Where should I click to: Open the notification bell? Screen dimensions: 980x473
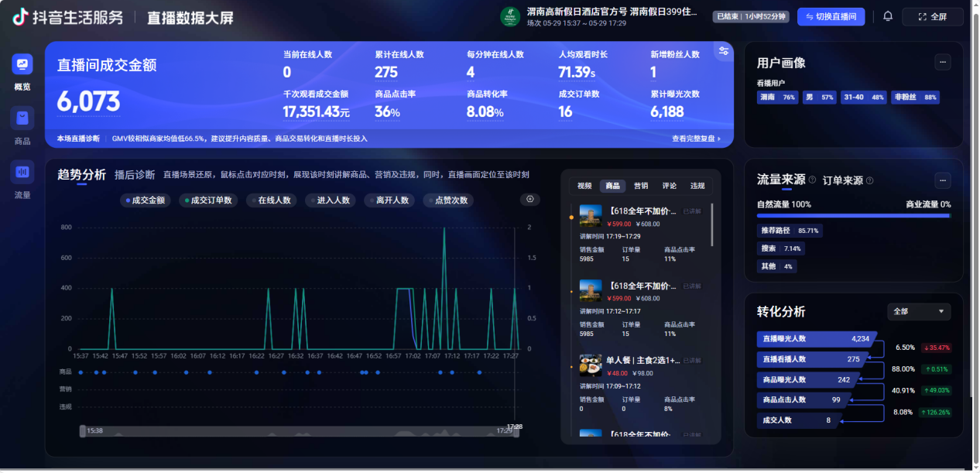(x=888, y=16)
